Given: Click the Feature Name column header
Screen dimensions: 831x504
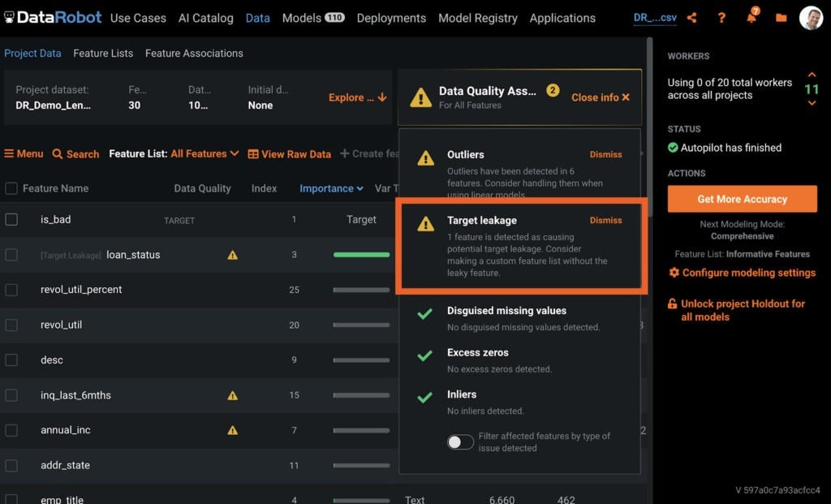Looking at the screenshot, I should point(56,188).
